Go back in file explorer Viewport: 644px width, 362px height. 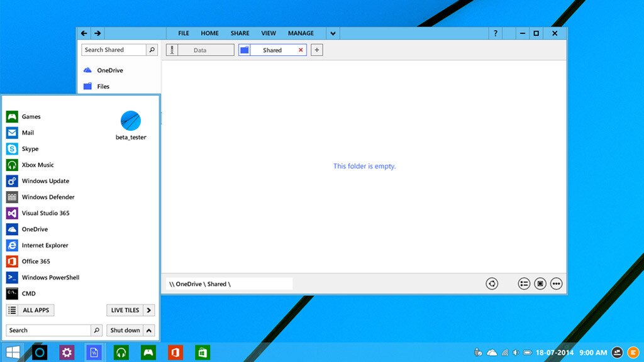pyautogui.click(x=84, y=33)
